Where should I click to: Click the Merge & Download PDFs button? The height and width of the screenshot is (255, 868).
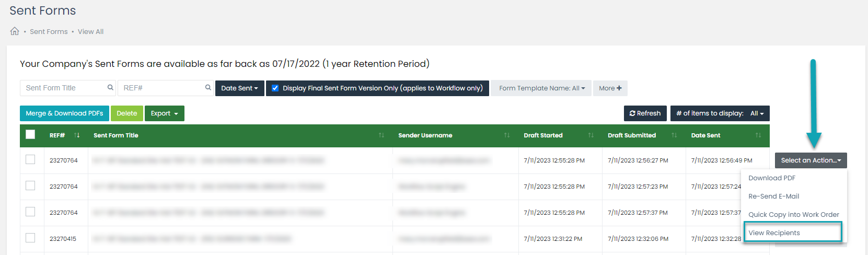click(64, 113)
